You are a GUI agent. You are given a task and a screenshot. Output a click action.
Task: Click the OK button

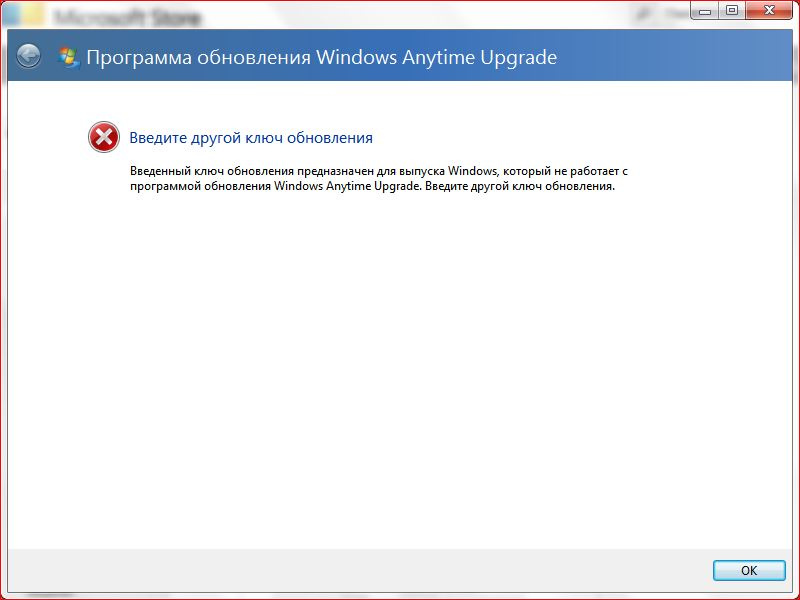coord(748,570)
